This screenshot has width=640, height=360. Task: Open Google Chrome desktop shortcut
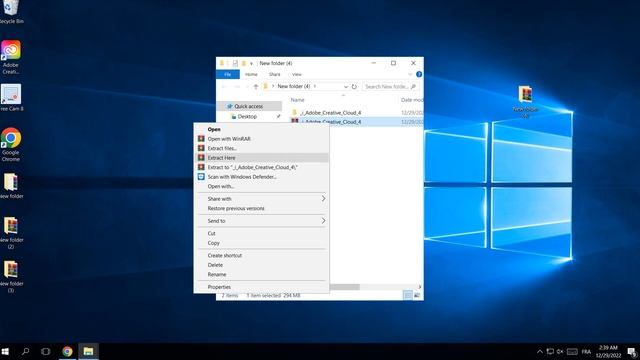tap(11, 144)
